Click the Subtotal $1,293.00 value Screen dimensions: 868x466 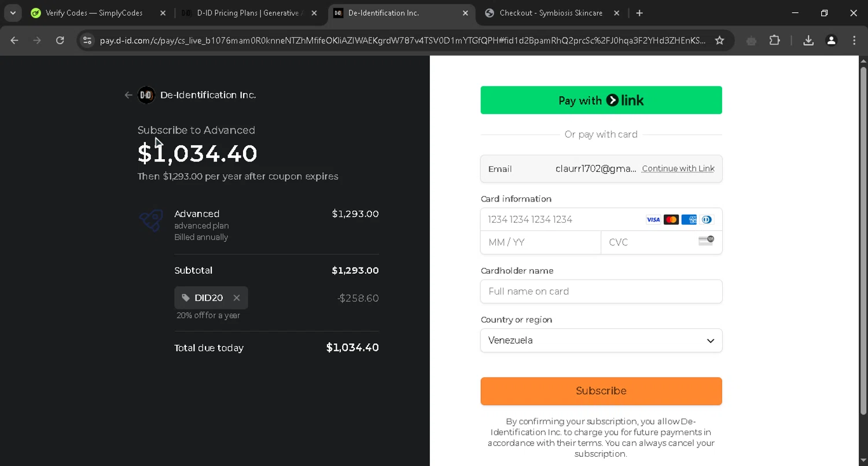[x=355, y=270]
